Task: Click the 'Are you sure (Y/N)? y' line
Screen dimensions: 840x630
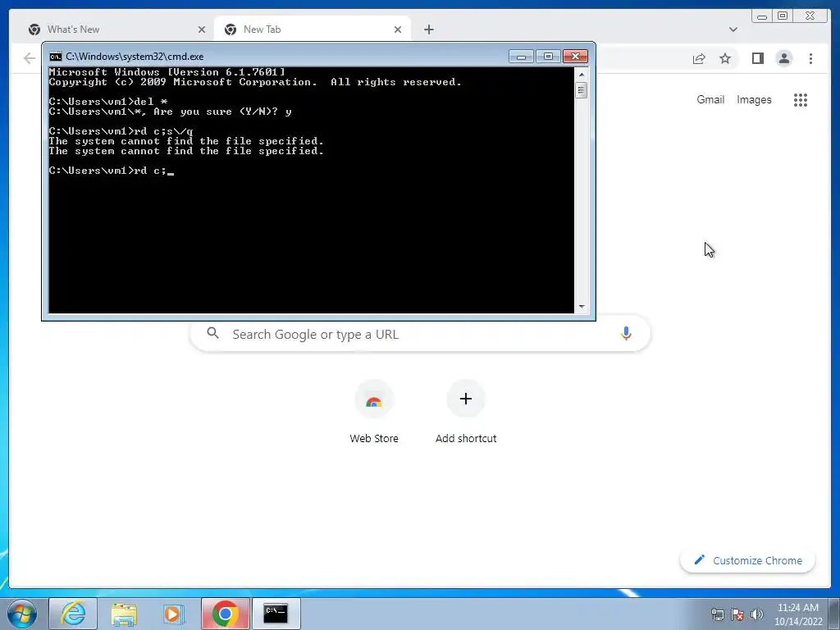Action: pos(171,112)
